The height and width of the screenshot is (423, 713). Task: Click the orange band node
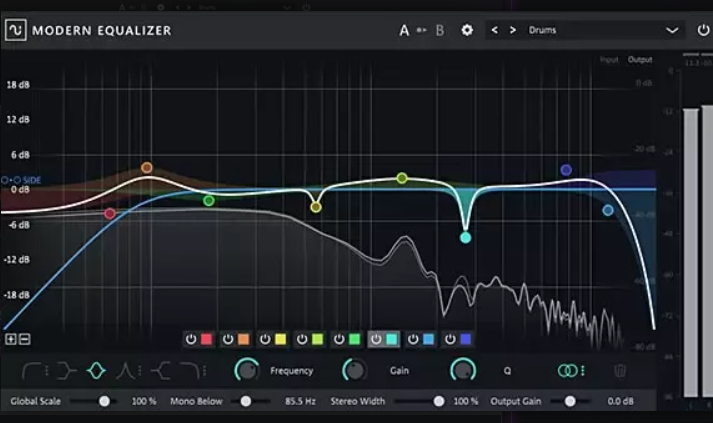[x=146, y=168]
